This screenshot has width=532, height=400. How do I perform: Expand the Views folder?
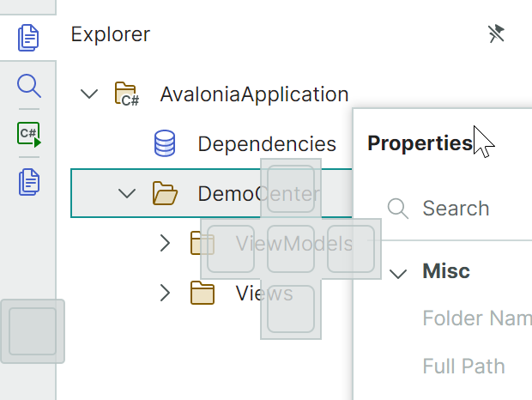166,294
